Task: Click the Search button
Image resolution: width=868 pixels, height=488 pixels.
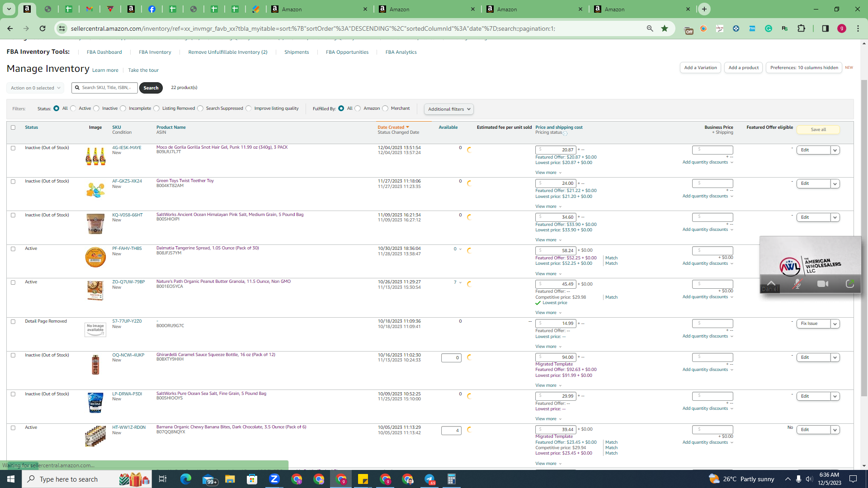Action: click(x=151, y=88)
